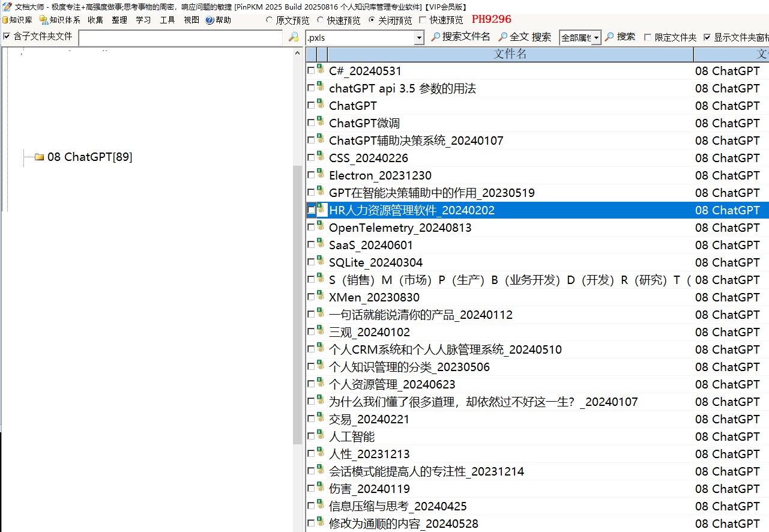The height and width of the screenshot is (532, 769).
Task: Select the 人工智能 file row
Action: tap(352, 437)
